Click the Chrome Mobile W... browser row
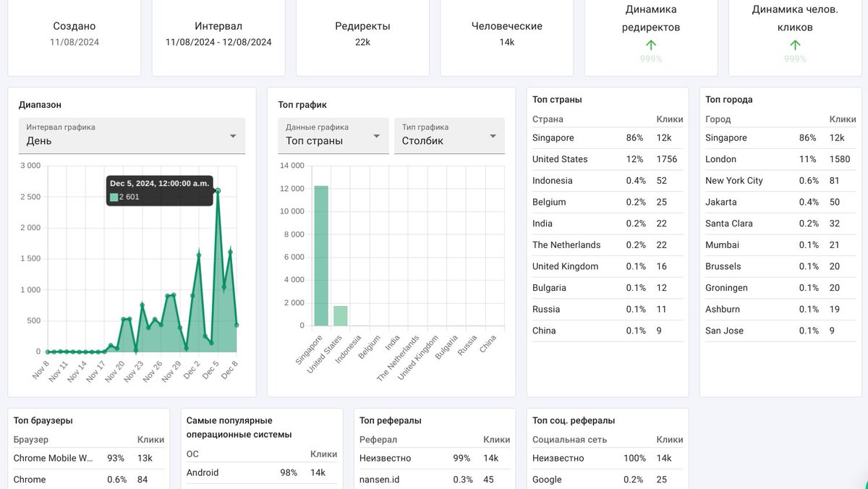This screenshot has width=868, height=489. (x=89, y=458)
